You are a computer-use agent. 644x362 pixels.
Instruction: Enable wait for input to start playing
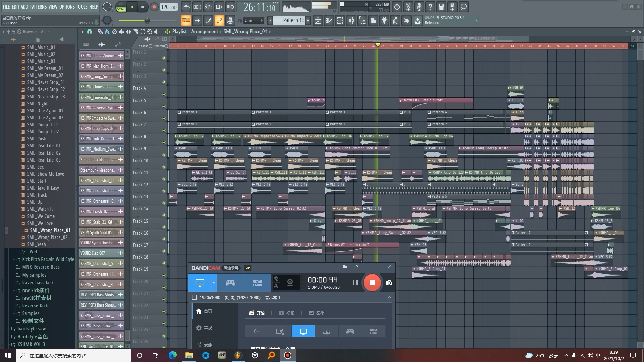pos(197,7)
